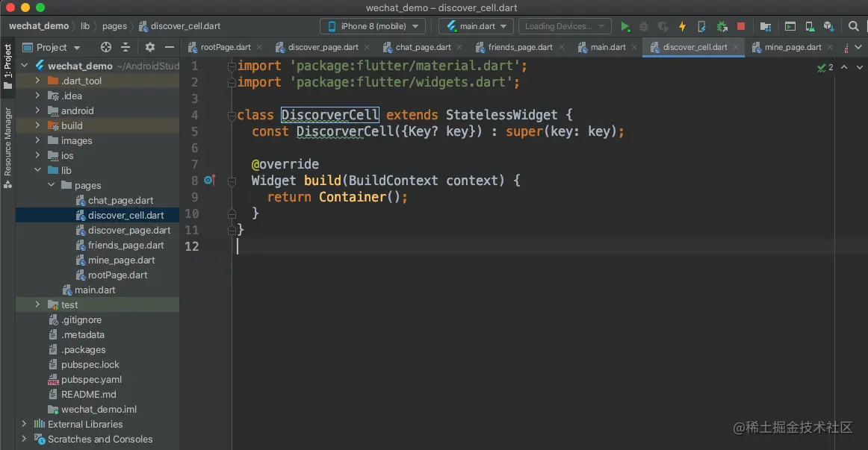Open the AVD Manager icon

pyautogui.click(x=809, y=27)
